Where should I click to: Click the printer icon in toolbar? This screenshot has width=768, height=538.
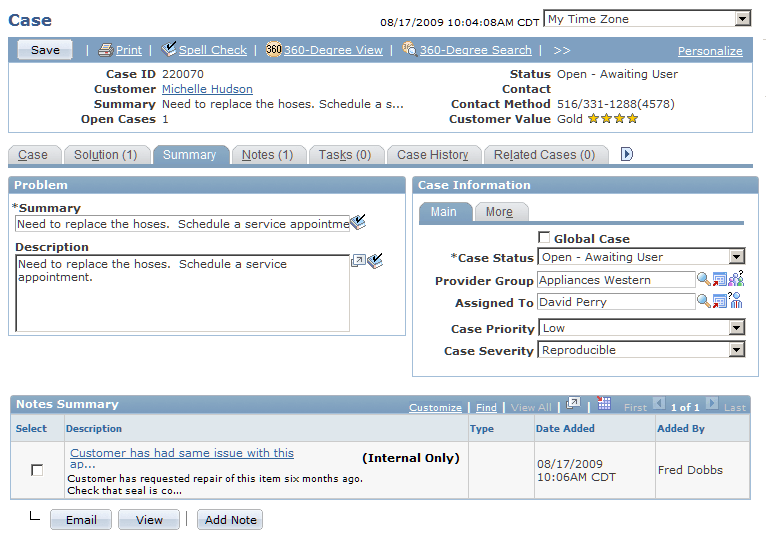click(105, 50)
